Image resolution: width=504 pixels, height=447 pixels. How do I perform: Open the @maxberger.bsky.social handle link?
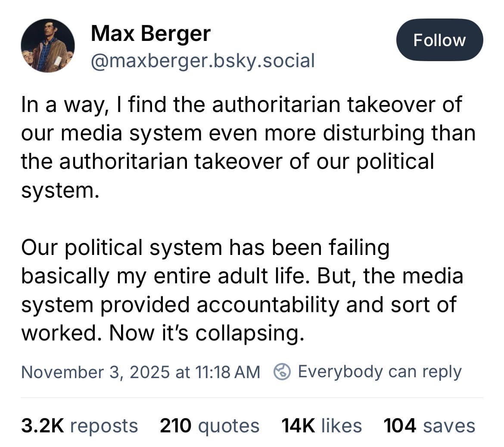click(x=202, y=61)
